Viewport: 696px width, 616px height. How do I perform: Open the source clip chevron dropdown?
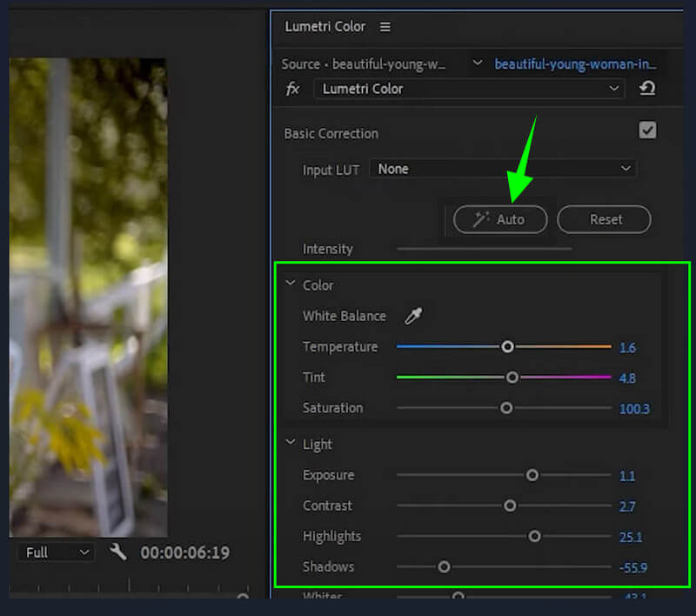pyautogui.click(x=477, y=64)
